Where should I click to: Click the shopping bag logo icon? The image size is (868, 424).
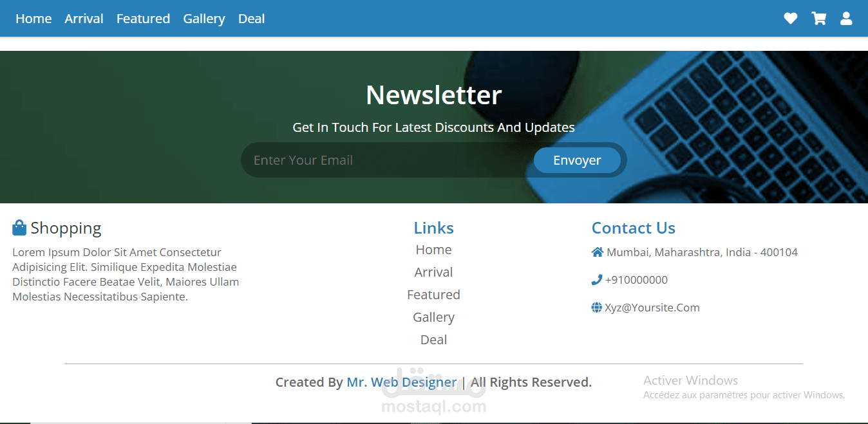[19, 228]
